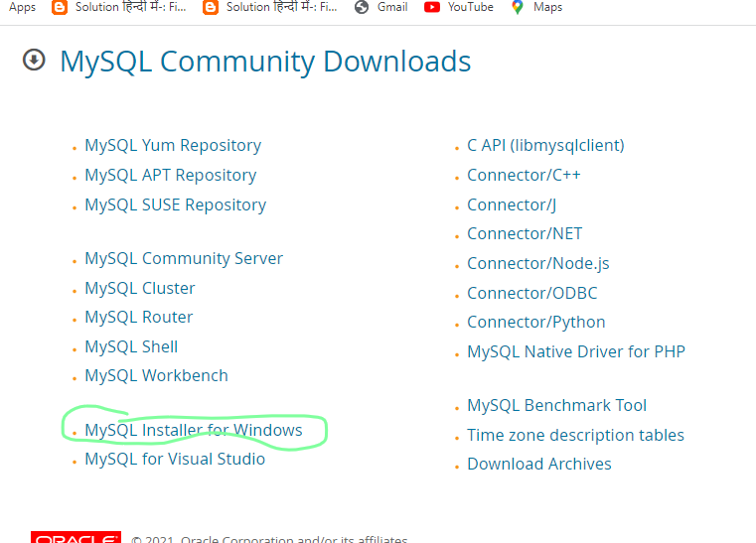The height and width of the screenshot is (543, 756).
Task: Open the Connector/Python link
Action: tap(536, 322)
